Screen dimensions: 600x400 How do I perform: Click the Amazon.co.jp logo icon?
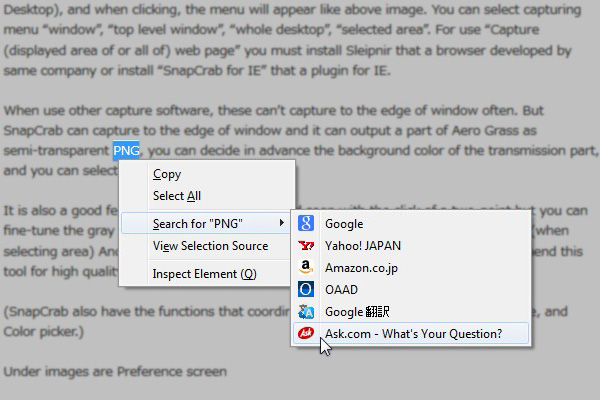[306, 267]
